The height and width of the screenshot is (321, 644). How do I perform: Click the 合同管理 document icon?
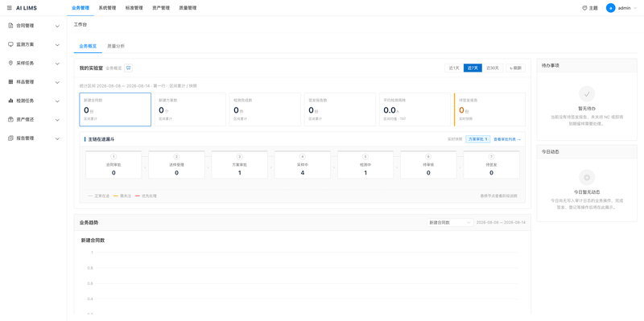(10, 26)
